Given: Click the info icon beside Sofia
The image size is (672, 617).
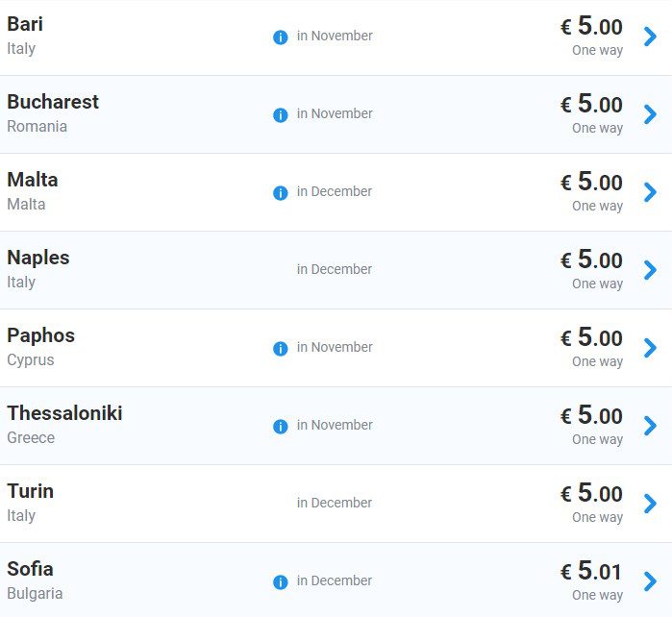Looking at the screenshot, I should (281, 582).
